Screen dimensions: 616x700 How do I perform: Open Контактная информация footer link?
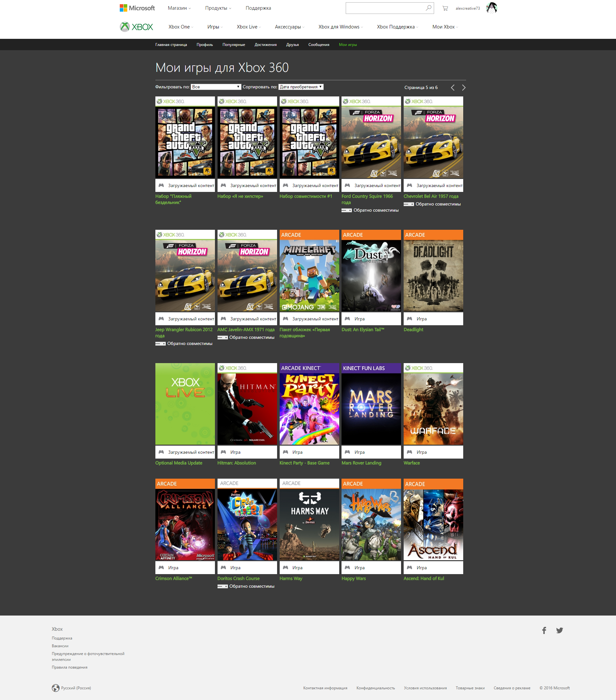coord(325,688)
